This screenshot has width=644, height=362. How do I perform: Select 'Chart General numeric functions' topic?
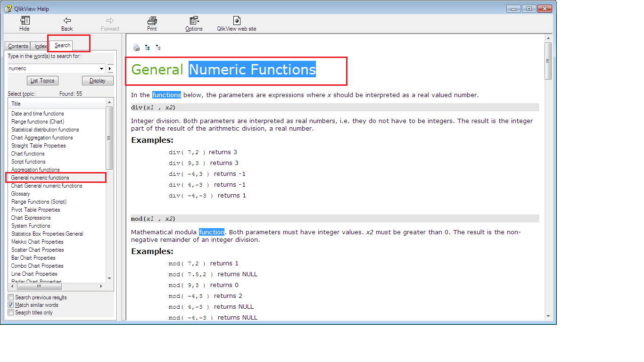point(47,186)
